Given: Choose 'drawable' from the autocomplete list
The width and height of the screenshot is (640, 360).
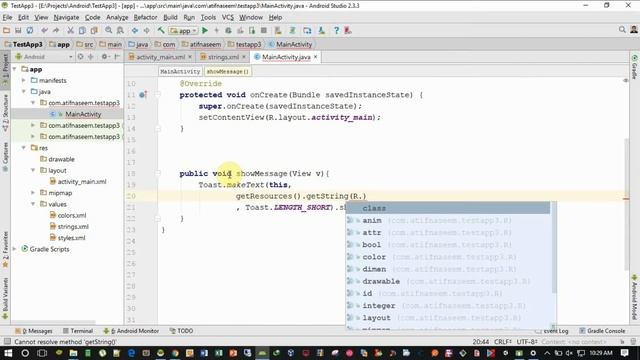Looking at the screenshot, I should click(448, 281).
